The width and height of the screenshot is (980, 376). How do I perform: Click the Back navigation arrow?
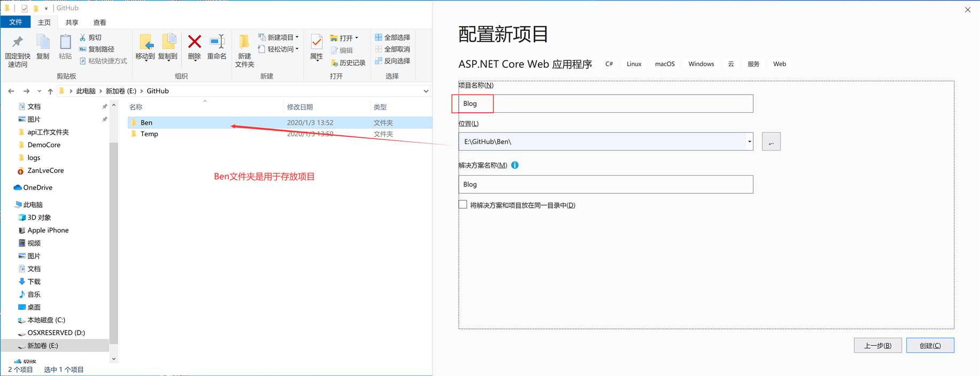tap(11, 91)
